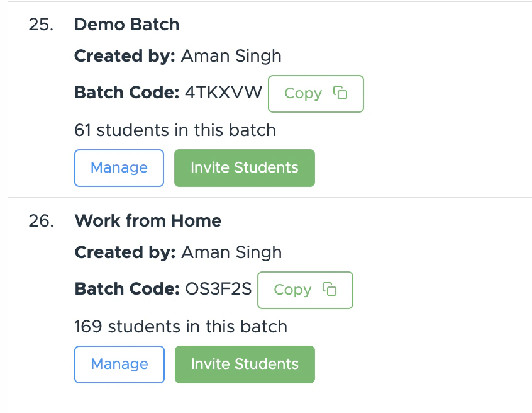
Task: Click the Batch Code label in Demo Batch
Action: click(x=127, y=93)
